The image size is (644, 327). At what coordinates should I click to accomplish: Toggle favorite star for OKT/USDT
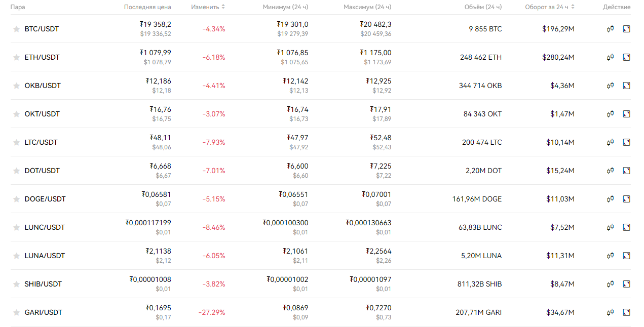pyautogui.click(x=16, y=114)
